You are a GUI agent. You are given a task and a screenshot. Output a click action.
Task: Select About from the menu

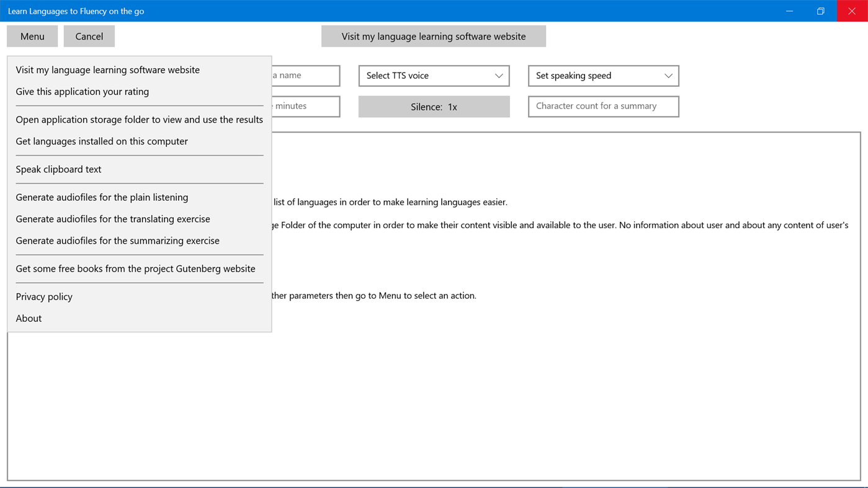click(29, 317)
